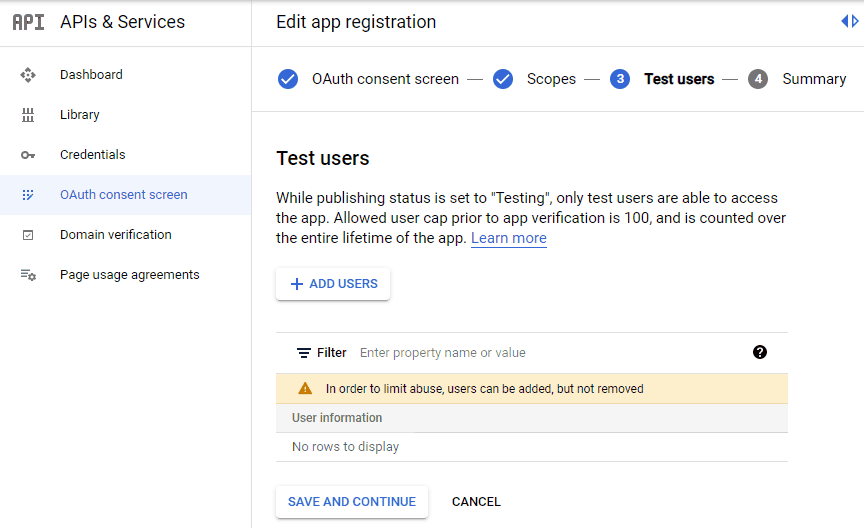Viewport: 864px width, 528px height.
Task: Jump to OAuth consent screen step
Action: coord(385,79)
